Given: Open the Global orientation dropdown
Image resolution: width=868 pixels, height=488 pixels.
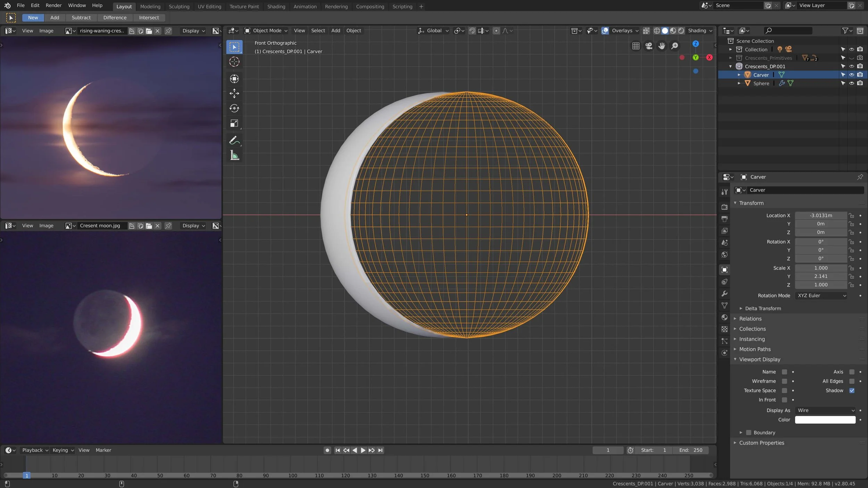Looking at the screenshot, I should coord(433,31).
